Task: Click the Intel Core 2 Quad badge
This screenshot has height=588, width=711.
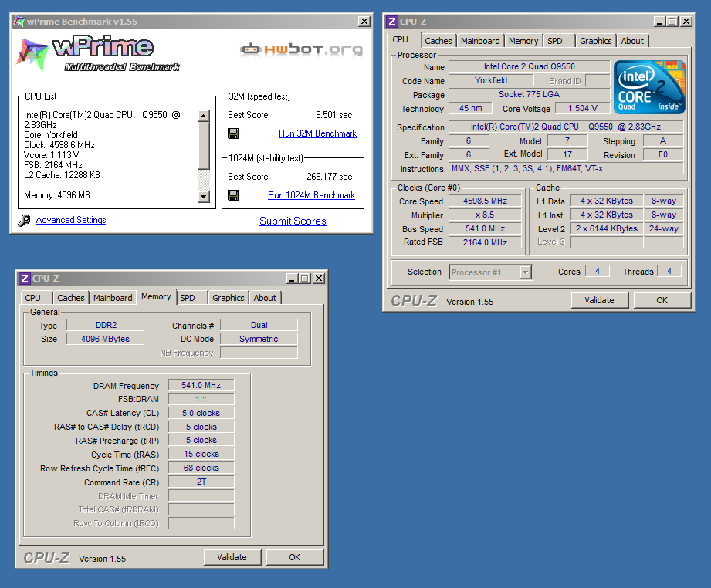Action: [x=649, y=87]
